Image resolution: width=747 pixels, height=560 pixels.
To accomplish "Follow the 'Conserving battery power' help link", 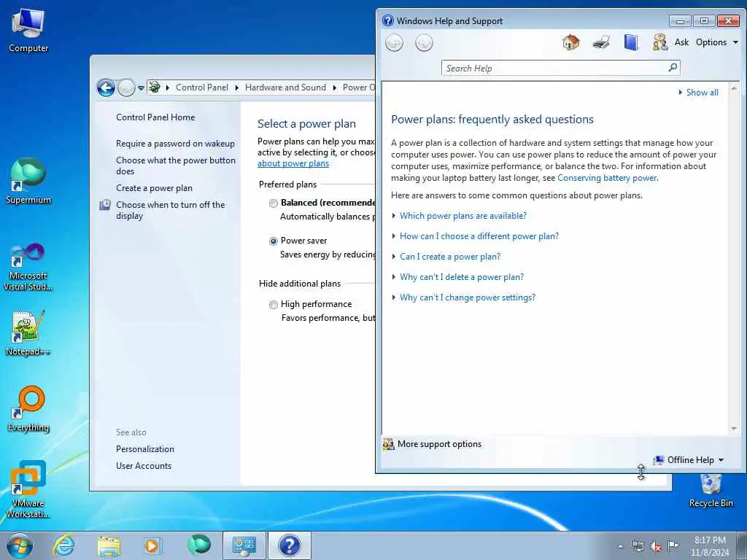I will [607, 178].
